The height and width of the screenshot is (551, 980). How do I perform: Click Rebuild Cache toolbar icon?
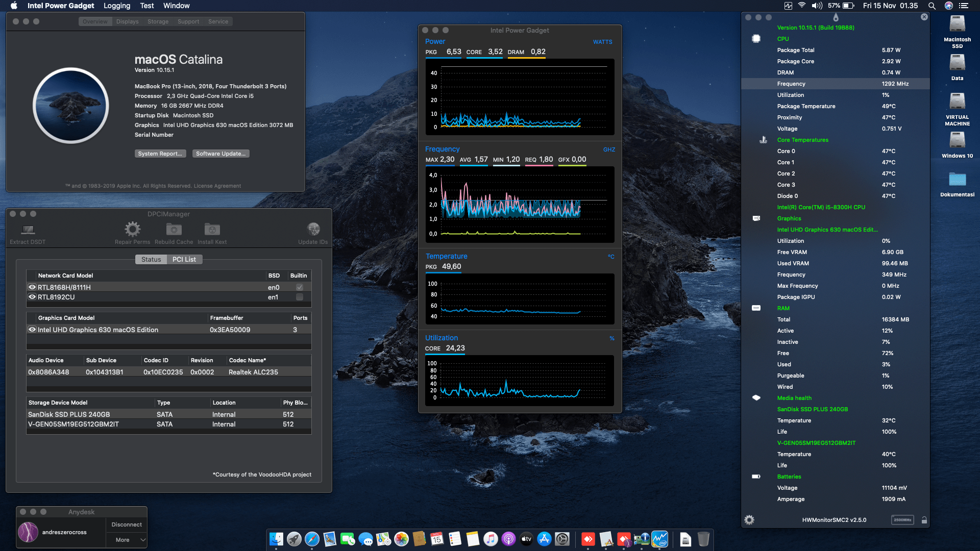(x=174, y=230)
